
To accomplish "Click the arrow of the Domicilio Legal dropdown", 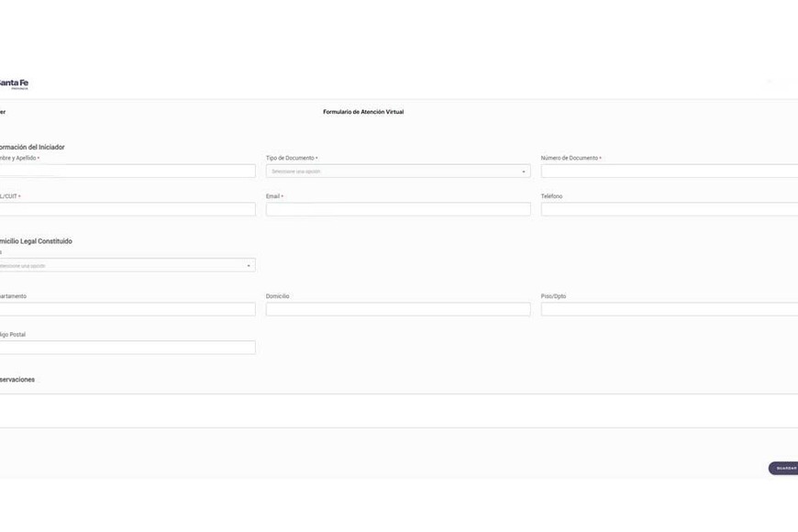I will [x=249, y=266].
